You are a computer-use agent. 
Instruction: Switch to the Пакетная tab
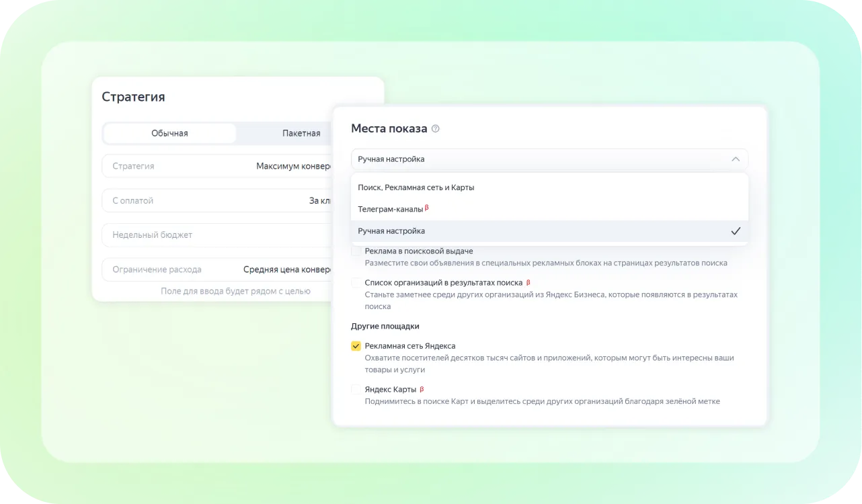[x=301, y=133]
